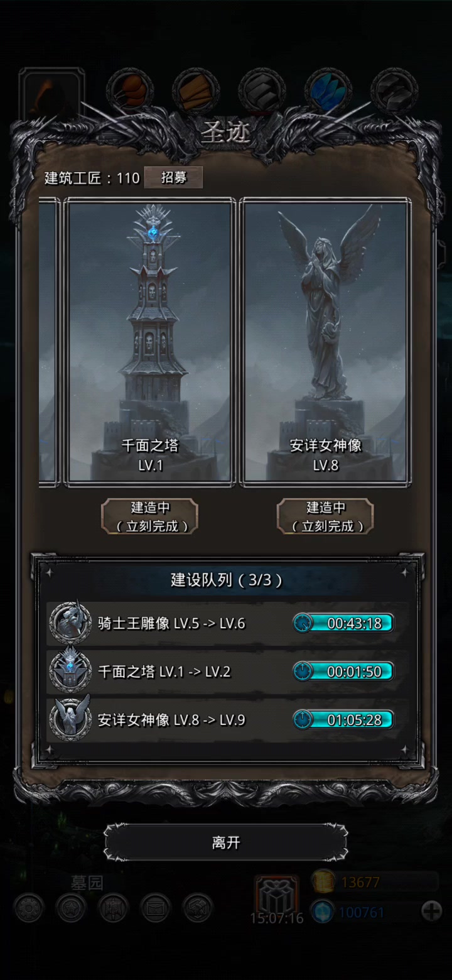Open the 安详女神像 LV.8 statue card

tap(326, 342)
